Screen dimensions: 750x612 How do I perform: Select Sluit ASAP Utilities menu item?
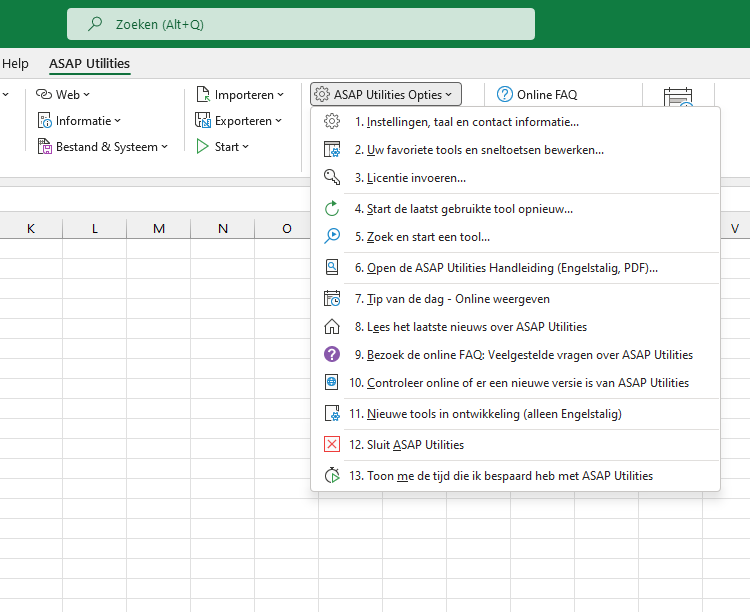[515, 445]
